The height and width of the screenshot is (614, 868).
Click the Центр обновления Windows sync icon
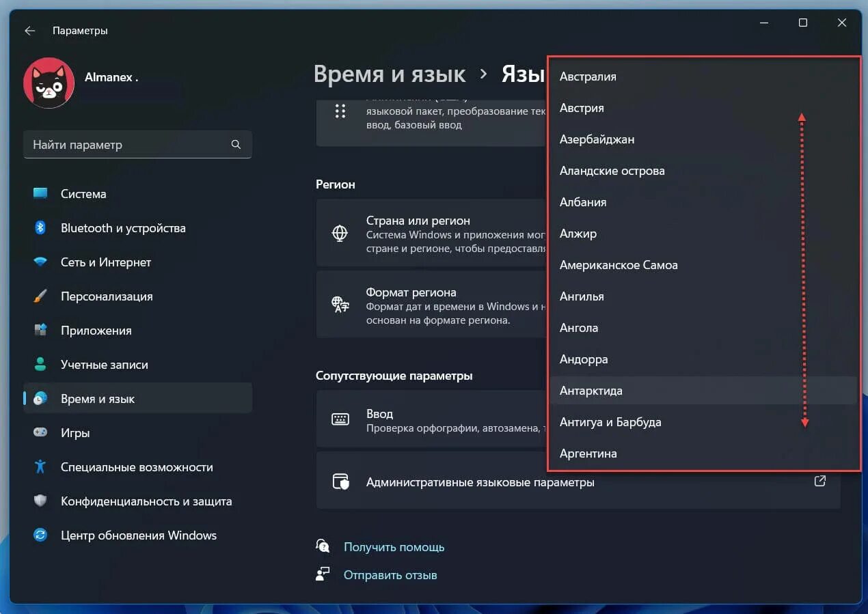40,535
